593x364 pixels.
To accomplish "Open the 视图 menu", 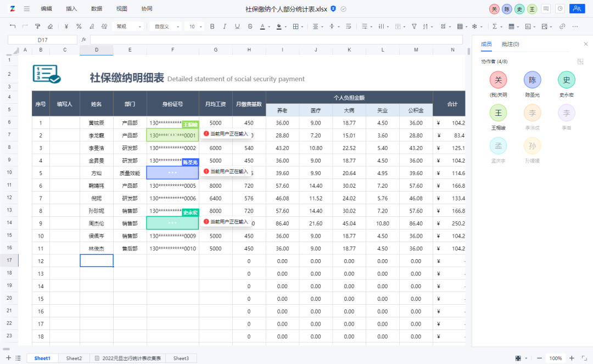I will [x=121, y=9].
